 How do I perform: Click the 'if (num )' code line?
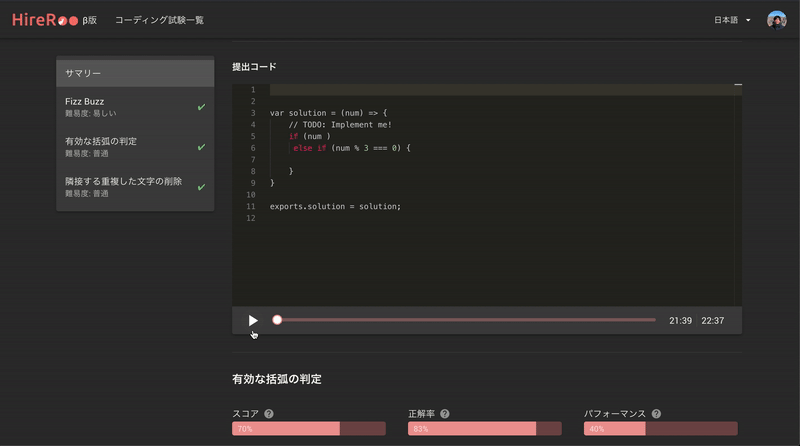coord(310,136)
